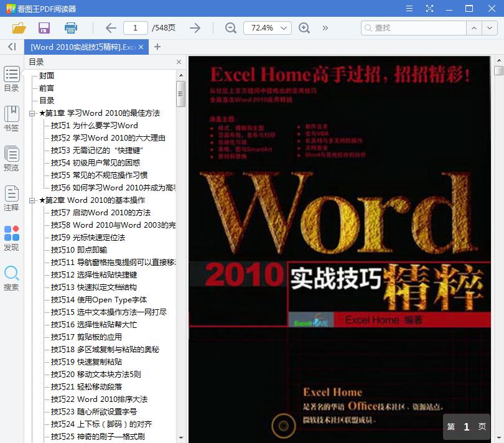Open 技巧3 无需记忆的快捷键

coord(96,151)
